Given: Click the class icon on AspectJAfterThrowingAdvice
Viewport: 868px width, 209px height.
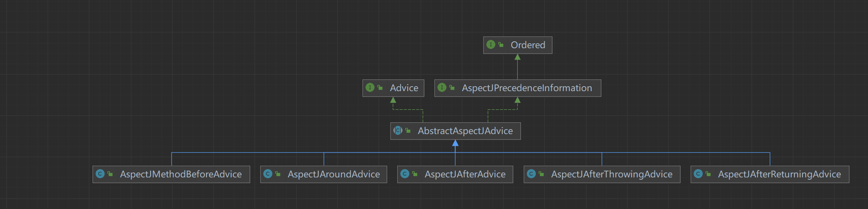Looking at the screenshot, I should 531,174.
